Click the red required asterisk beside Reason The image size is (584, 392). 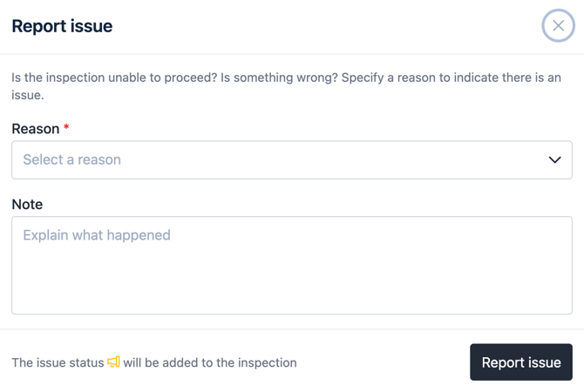(66, 128)
